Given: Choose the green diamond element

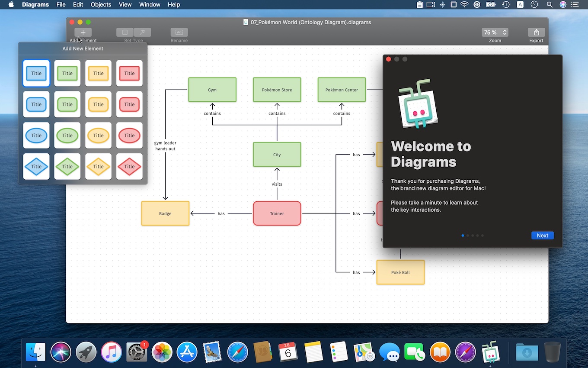Looking at the screenshot, I should [x=67, y=167].
